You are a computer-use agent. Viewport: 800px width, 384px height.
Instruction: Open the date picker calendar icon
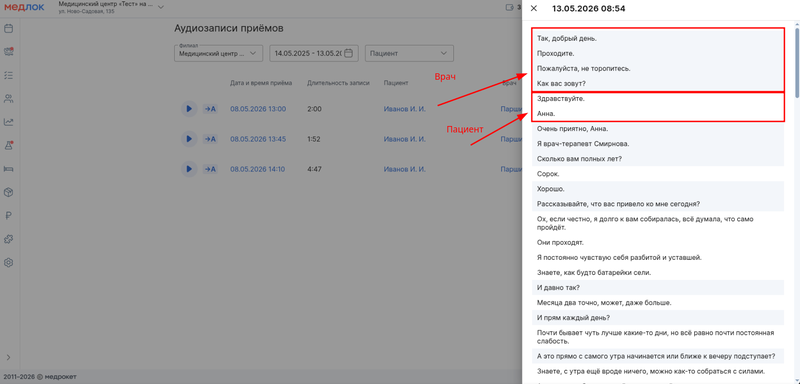[348, 53]
